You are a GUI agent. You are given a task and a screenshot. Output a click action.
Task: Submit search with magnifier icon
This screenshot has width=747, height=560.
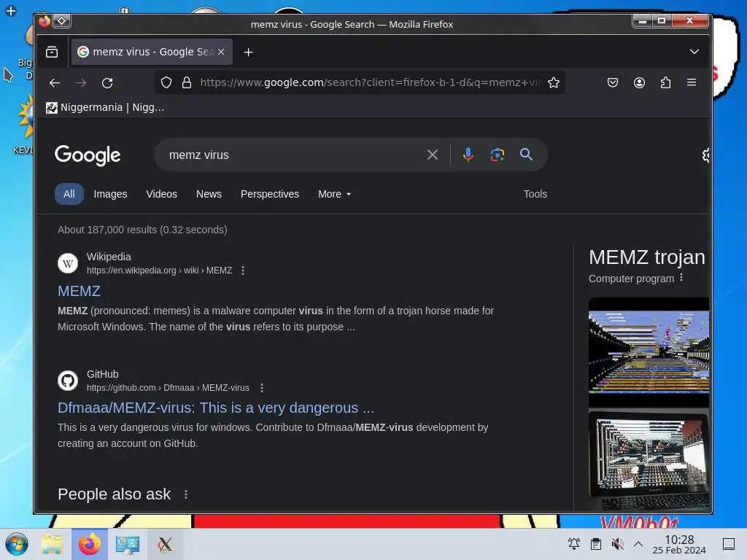click(x=526, y=155)
